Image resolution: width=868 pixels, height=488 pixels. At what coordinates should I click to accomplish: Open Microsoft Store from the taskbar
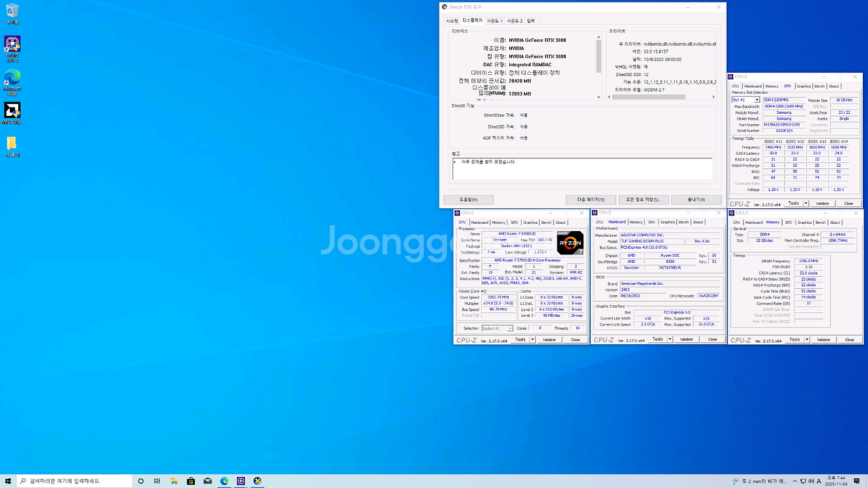tap(191, 481)
